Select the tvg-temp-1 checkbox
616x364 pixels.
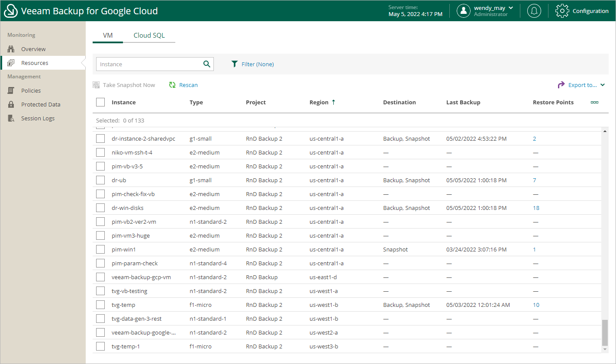coord(100,346)
